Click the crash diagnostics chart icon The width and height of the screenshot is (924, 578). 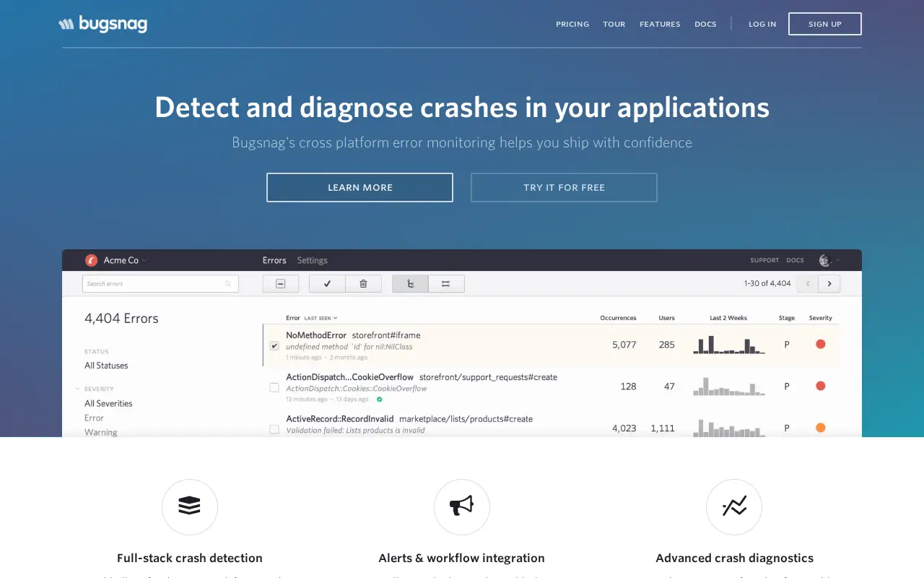(734, 506)
